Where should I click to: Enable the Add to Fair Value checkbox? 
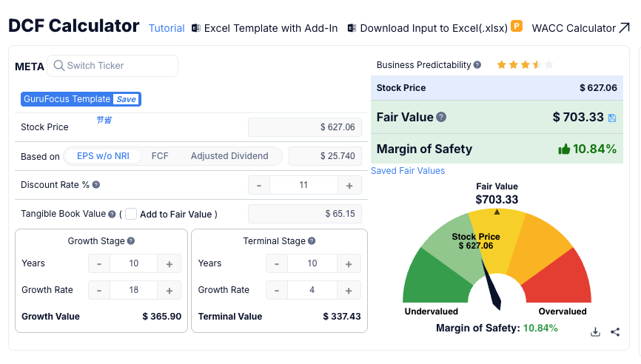click(131, 214)
